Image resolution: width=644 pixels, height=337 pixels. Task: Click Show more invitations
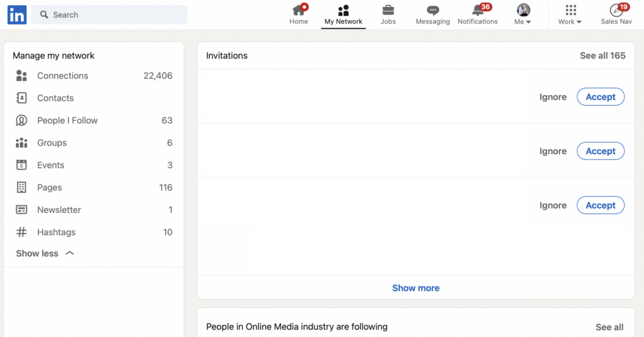pyautogui.click(x=416, y=288)
